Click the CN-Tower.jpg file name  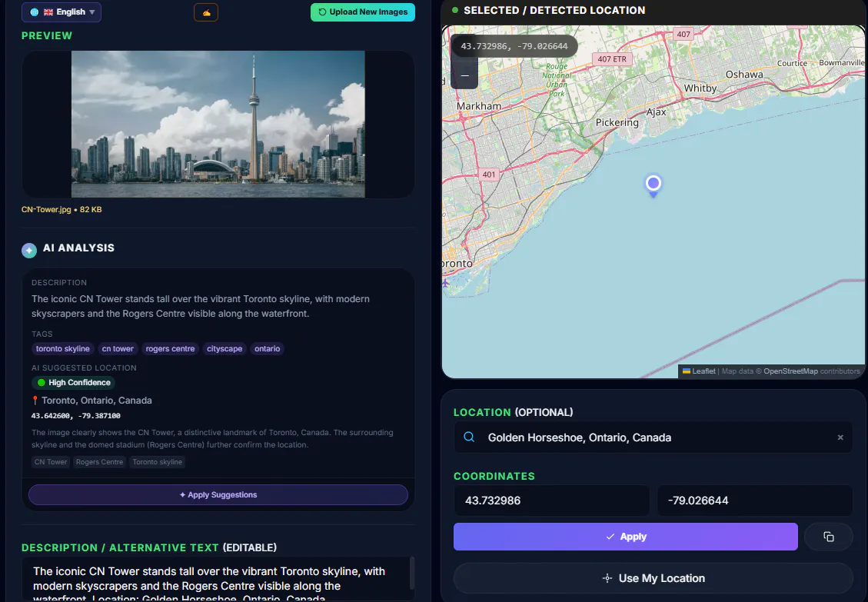(46, 209)
